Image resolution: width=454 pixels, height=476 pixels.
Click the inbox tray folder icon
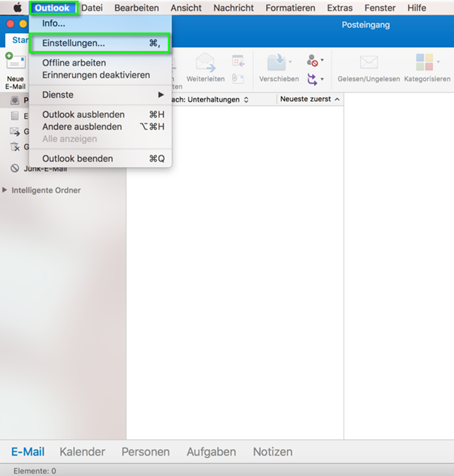[x=15, y=100]
